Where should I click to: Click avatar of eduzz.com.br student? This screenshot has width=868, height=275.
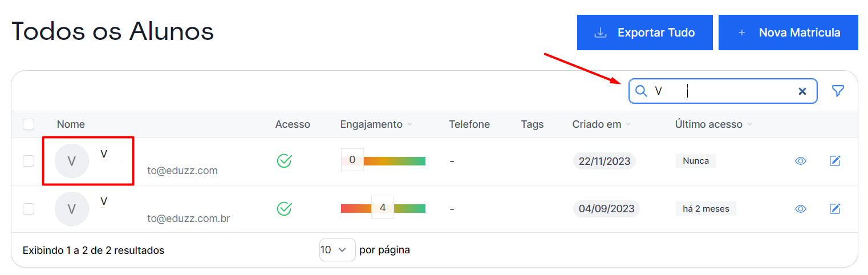(x=72, y=209)
